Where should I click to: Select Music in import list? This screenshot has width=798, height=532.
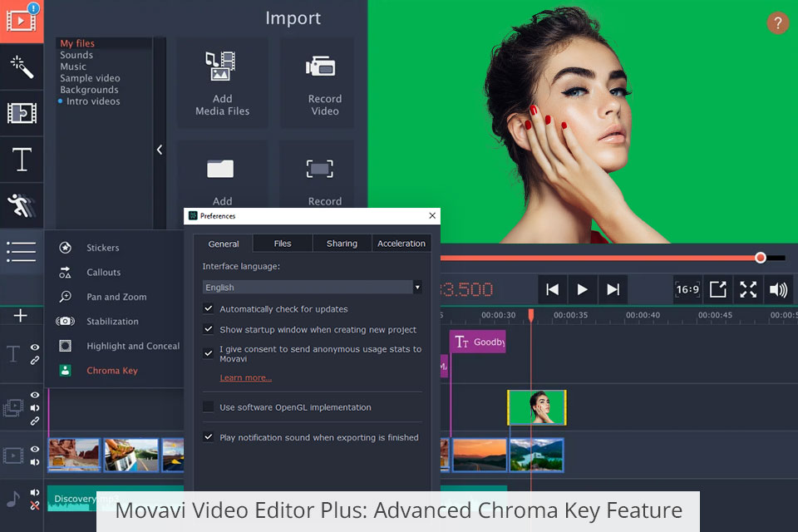pyautogui.click(x=73, y=66)
